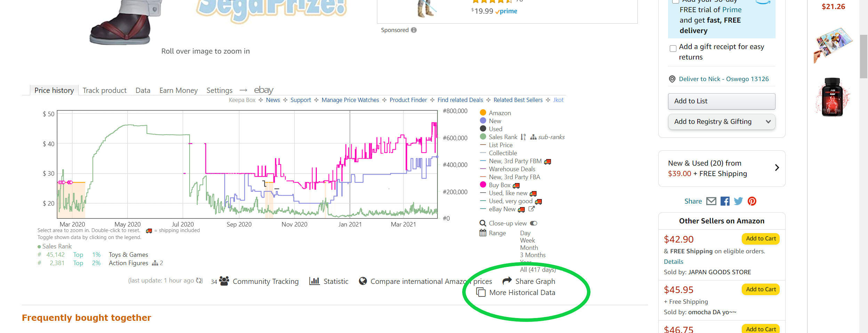868x333 pixels.
Task: Click the Share Graph arrow icon
Action: pyautogui.click(x=507, y=280)
